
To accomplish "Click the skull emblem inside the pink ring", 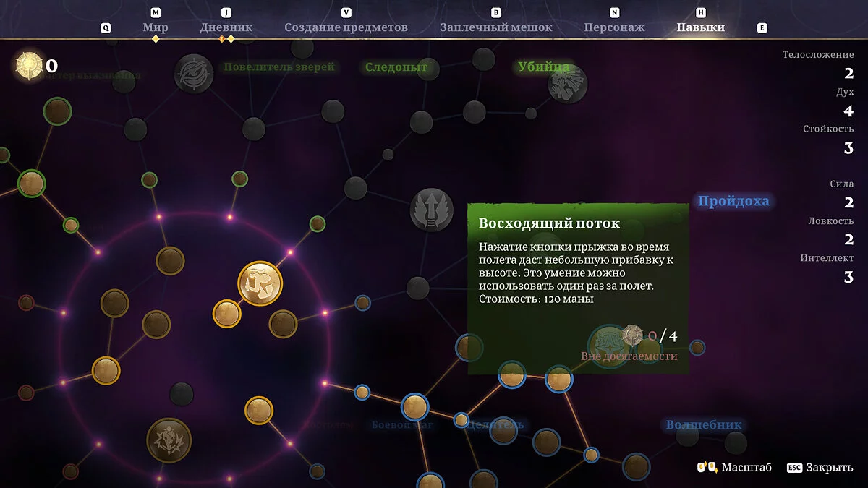I will click(x=169, y=440).
